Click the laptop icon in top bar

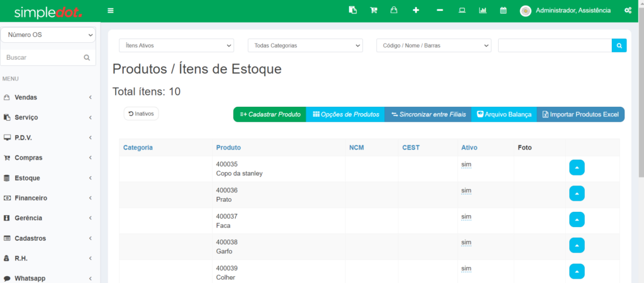(462, 11)
